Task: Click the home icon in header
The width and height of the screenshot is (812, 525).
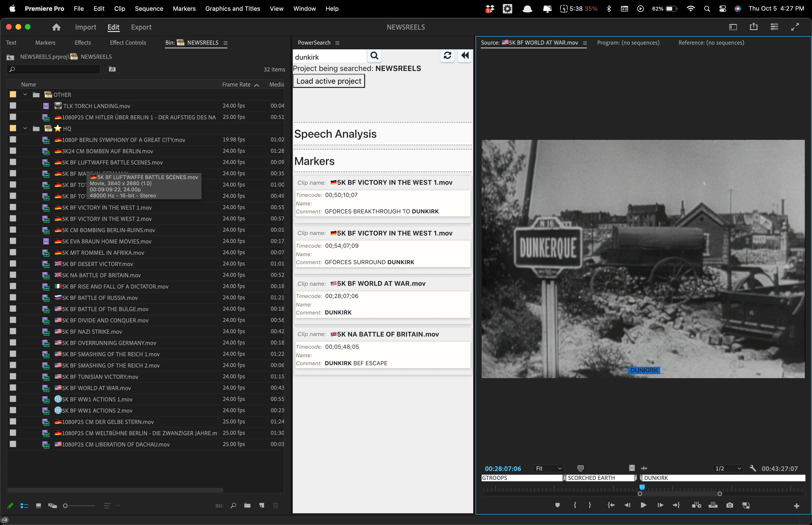Action: pyautogui.click(x=56, y=27)
